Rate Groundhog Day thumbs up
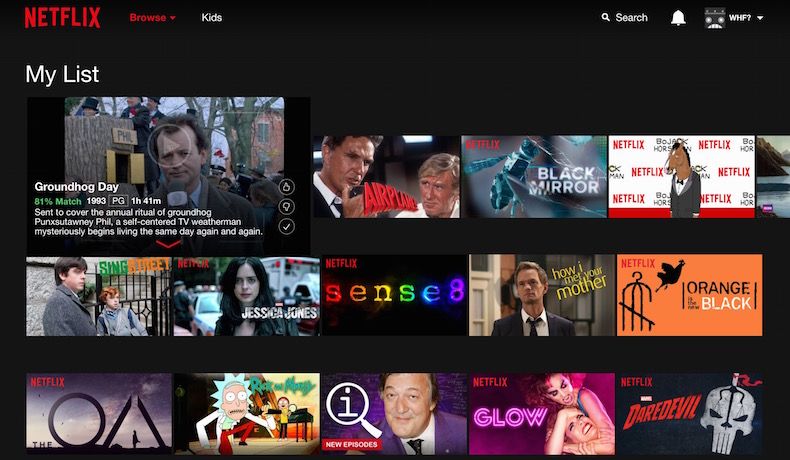 287,187
